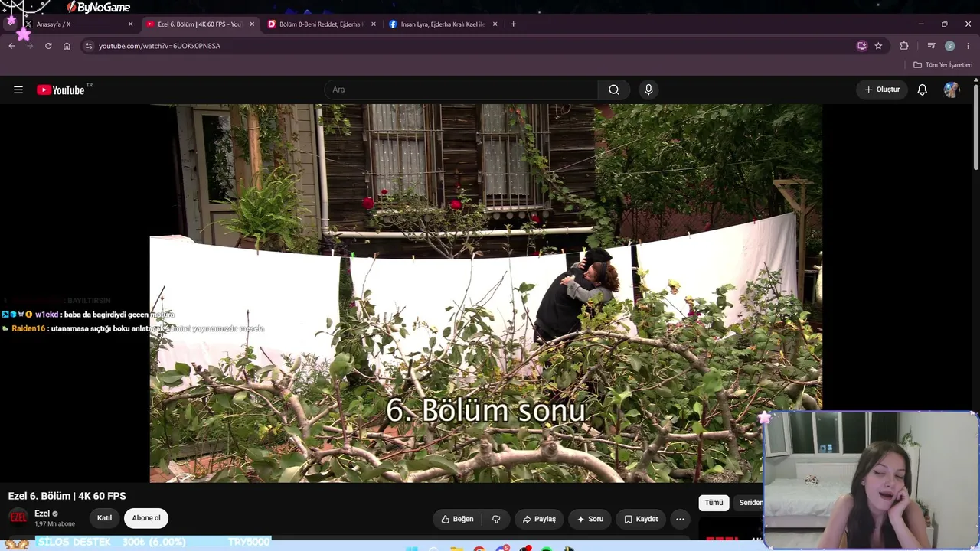
Task: Expand the Oluştur create menu
Action: pyautogui.click(x=882, y=90)
